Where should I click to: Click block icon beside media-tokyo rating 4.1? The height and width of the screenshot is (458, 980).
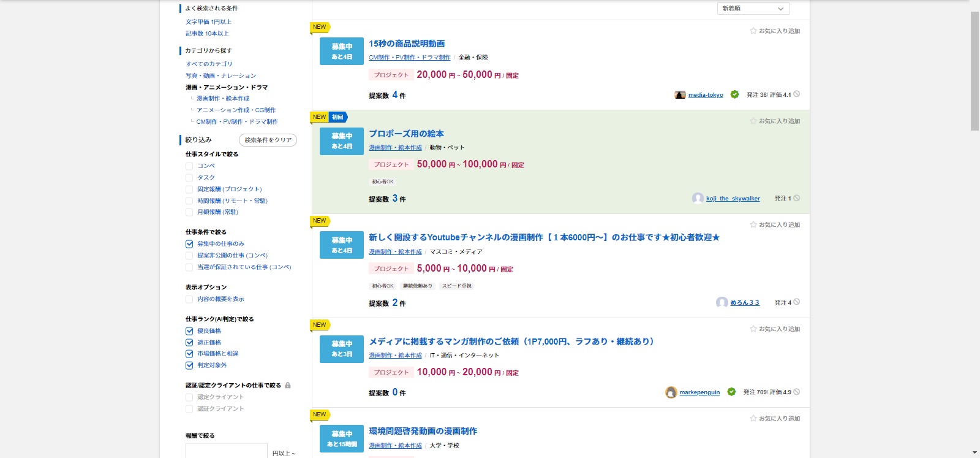(x=797, y=94)
